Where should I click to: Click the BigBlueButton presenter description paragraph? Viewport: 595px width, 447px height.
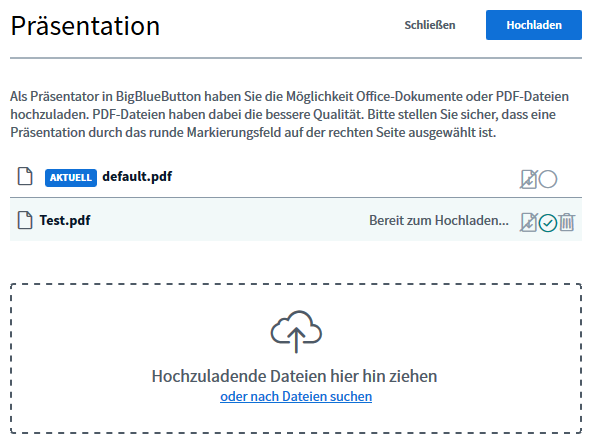pos(289,115)
